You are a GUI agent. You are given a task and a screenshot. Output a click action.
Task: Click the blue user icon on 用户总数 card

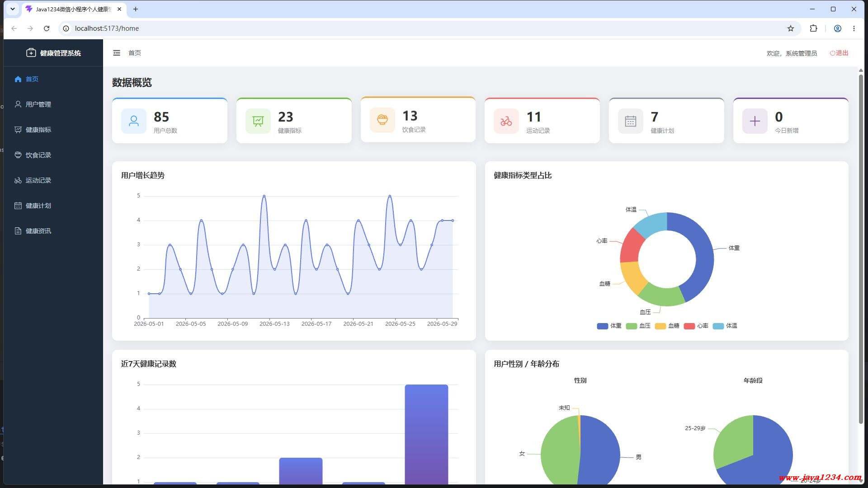[x=134, y=121]
